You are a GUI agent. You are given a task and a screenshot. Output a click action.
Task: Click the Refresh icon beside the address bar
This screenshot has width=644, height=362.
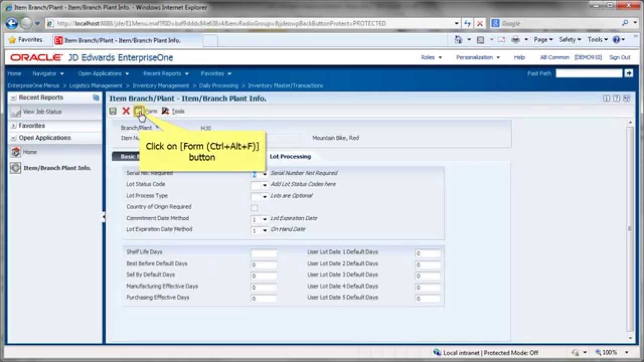(x=468, y=23)
